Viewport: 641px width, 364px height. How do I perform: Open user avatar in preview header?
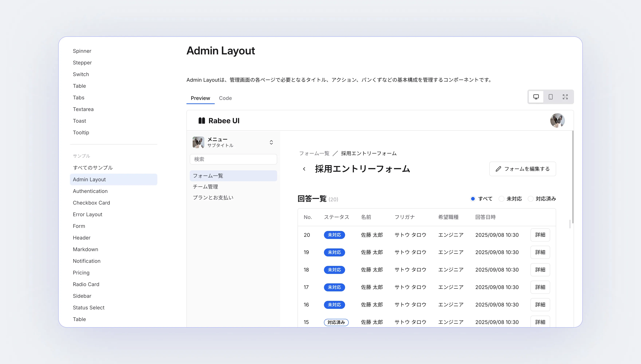[557, 120]
